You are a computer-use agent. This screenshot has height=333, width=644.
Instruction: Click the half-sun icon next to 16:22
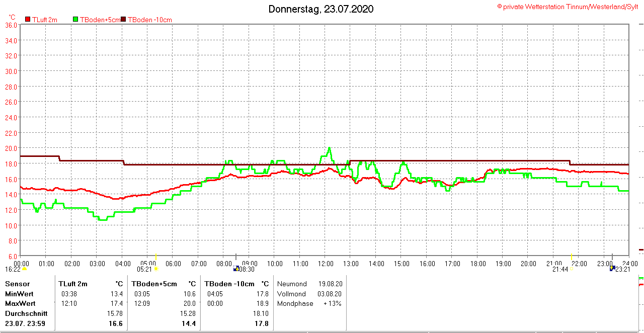pyautogui.click(x=24, y=269)
